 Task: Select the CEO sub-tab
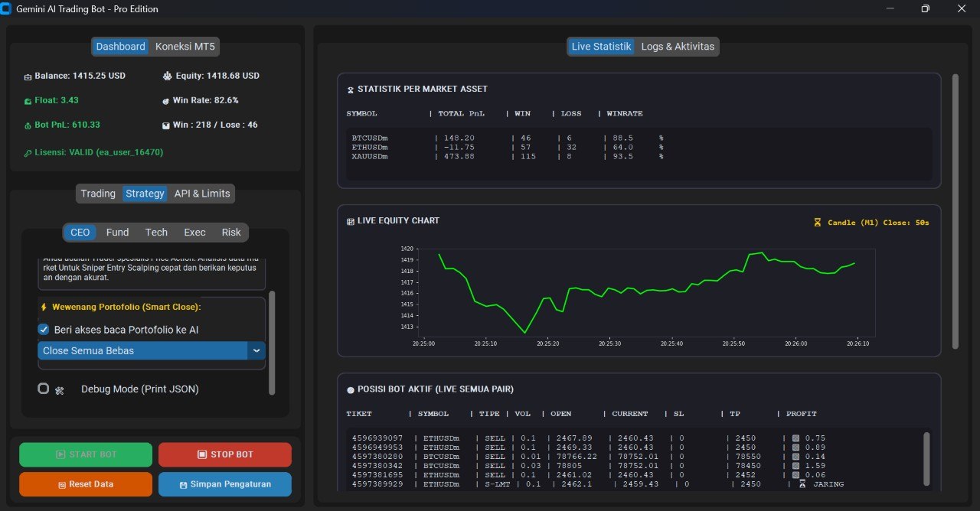point(80,233)
